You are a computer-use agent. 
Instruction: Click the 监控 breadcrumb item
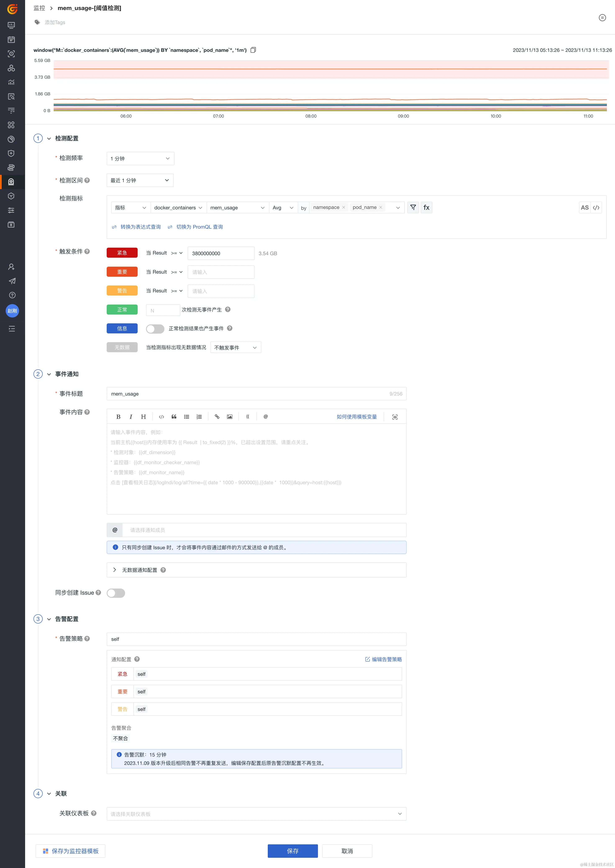click(39, 8)
